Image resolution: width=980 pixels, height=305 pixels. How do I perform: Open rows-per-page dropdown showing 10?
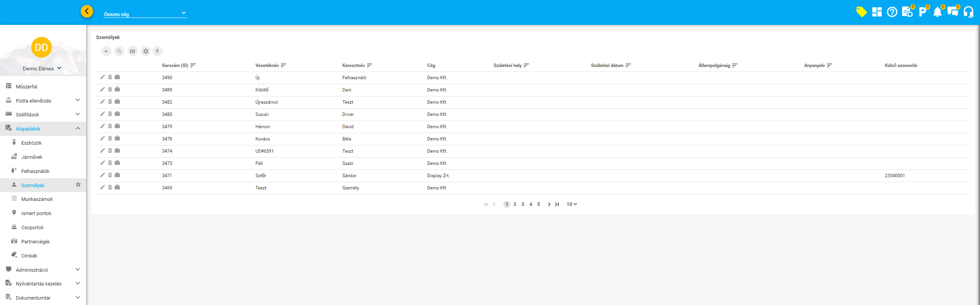[x=572, y=204]
